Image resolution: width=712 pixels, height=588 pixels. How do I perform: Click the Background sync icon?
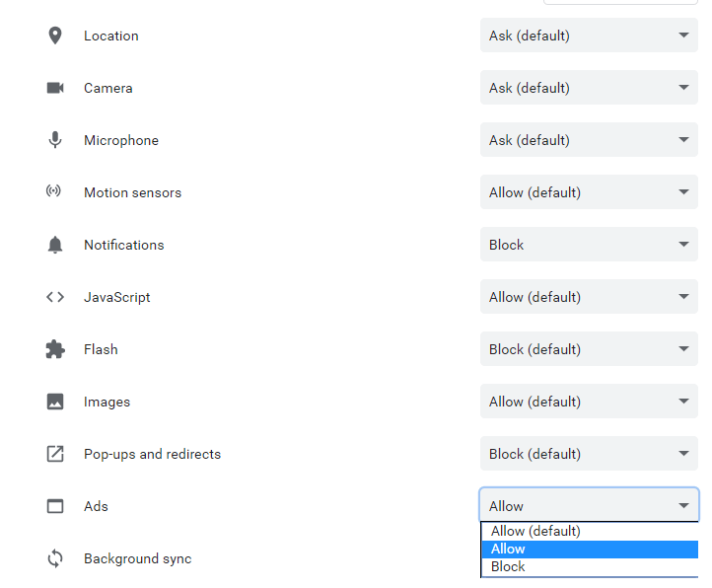point(55,558)
